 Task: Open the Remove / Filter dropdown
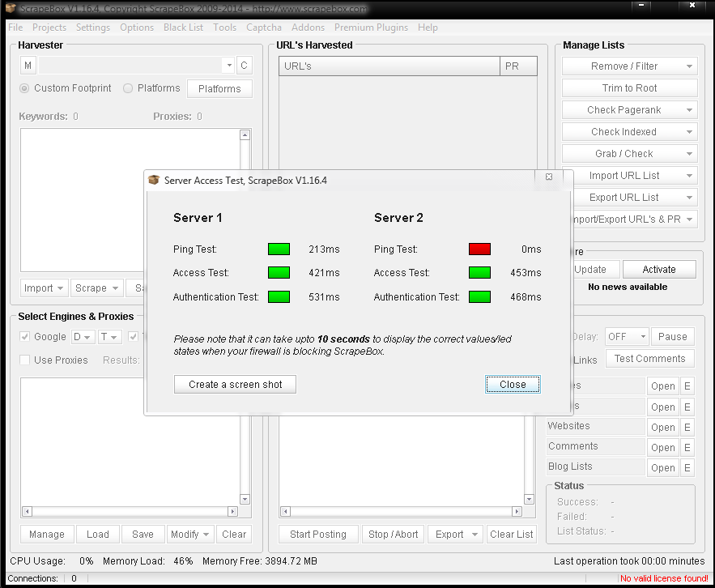pyautogui.click(x=630, y=66)
